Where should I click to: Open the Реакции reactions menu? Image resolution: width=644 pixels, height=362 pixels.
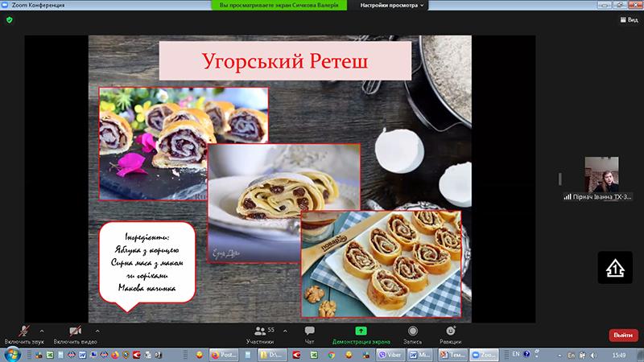point(451,334)
